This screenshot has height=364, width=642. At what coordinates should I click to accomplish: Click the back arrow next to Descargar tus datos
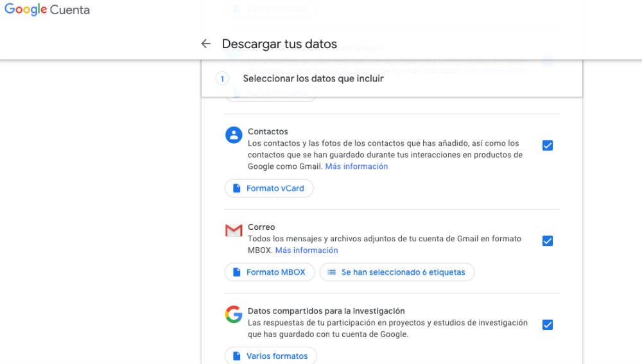[205, 44]
